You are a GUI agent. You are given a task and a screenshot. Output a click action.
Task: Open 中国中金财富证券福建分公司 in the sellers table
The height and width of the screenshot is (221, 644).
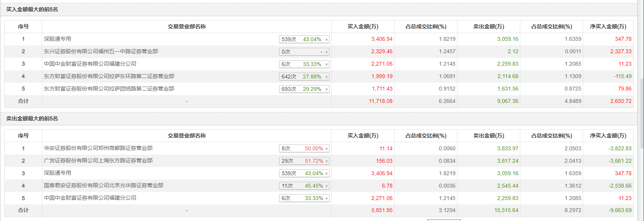point(90,198)
